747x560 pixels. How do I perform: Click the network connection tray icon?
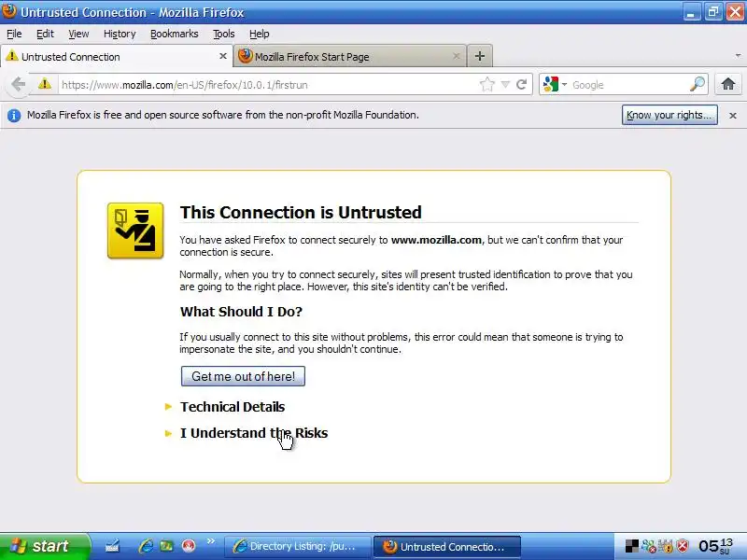point(648,546)
